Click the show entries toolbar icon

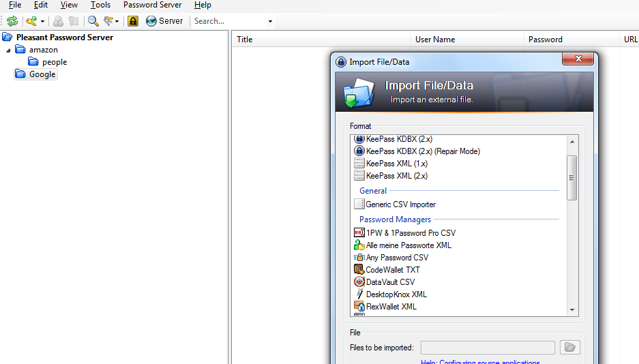click(108, 21)
